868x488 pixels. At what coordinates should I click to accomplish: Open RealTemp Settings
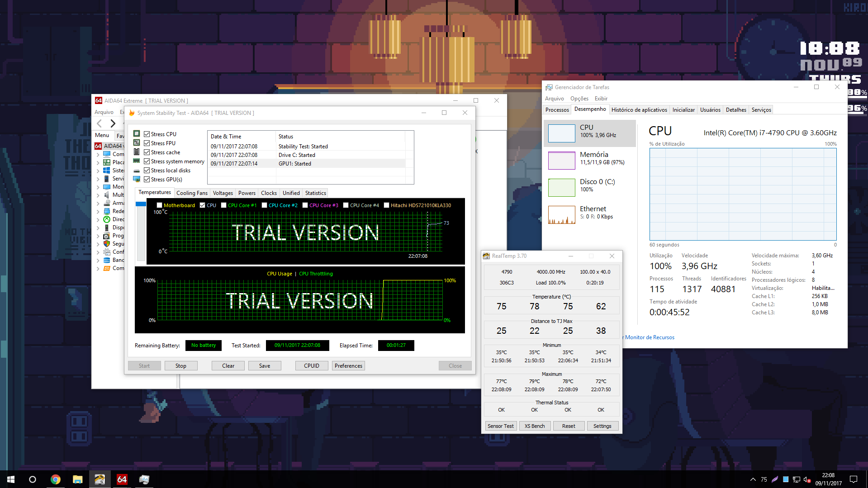pos(602,426)
